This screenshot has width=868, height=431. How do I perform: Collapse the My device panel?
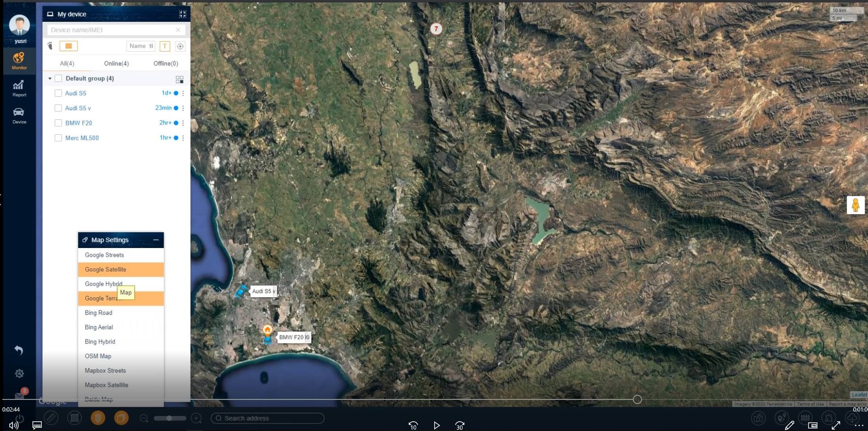(183, 14)
